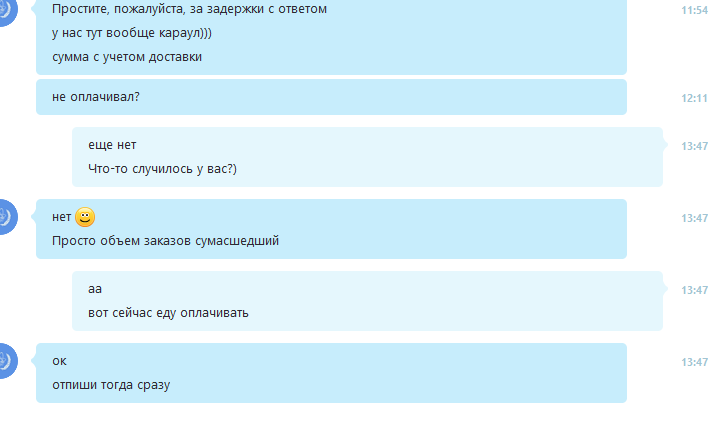Click the "еще нет" reply text
Viewport: 722px width, 428px height.
112,145
